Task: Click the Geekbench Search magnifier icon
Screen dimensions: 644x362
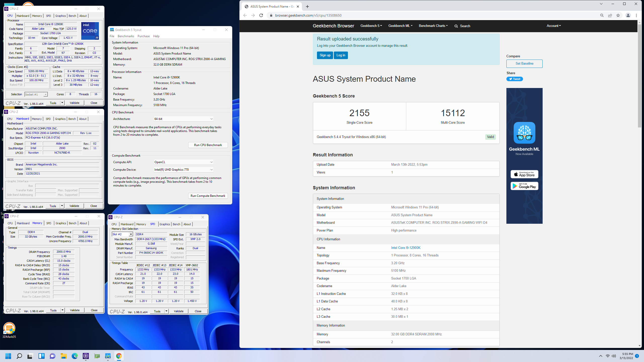Action: 456,26
